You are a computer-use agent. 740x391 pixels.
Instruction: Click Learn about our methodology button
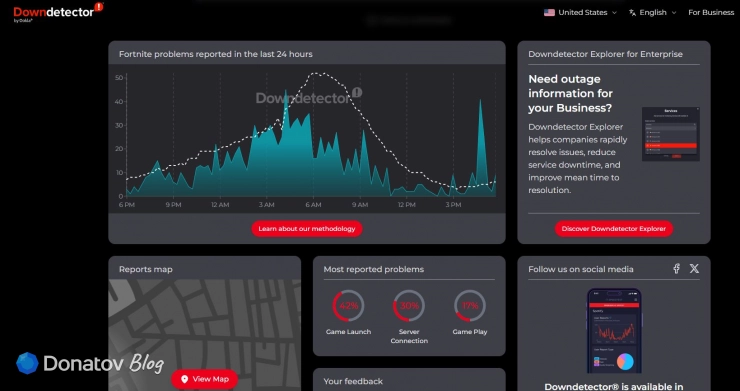tap(307, 229)
